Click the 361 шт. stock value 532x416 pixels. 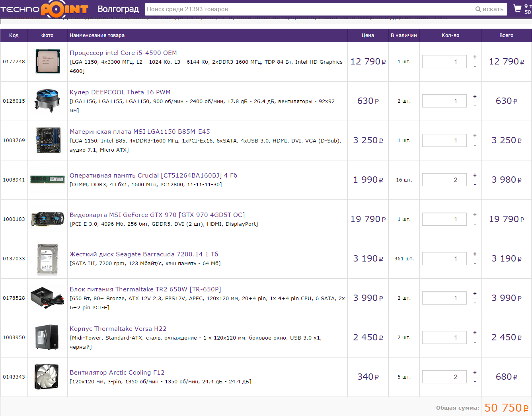404,259
